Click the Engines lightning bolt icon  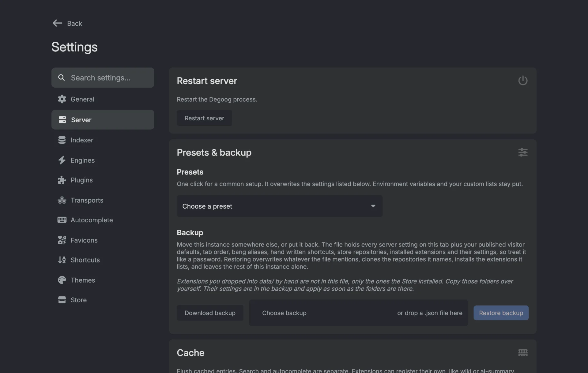[x=62, y=160]
